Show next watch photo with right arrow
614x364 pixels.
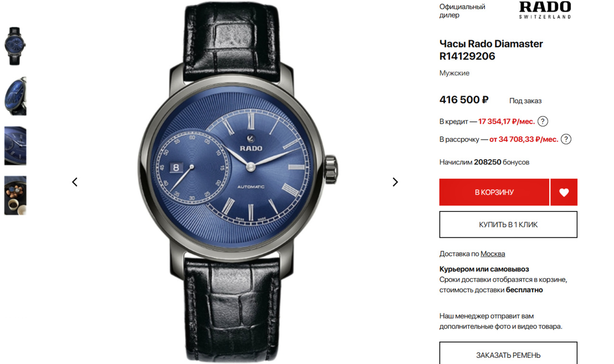pyautogui.click(x=395, y=182)
